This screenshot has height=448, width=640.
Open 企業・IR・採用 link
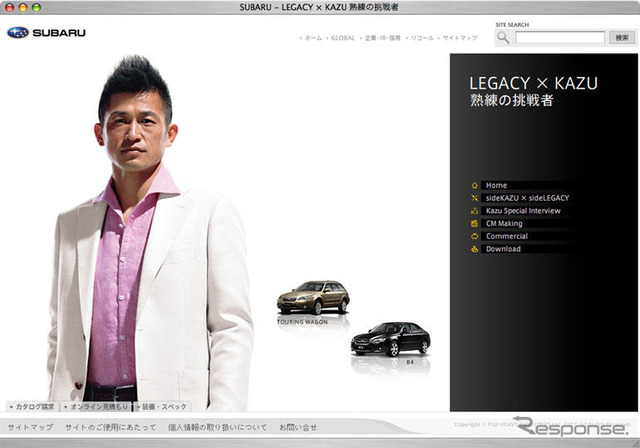pos(382,38)
